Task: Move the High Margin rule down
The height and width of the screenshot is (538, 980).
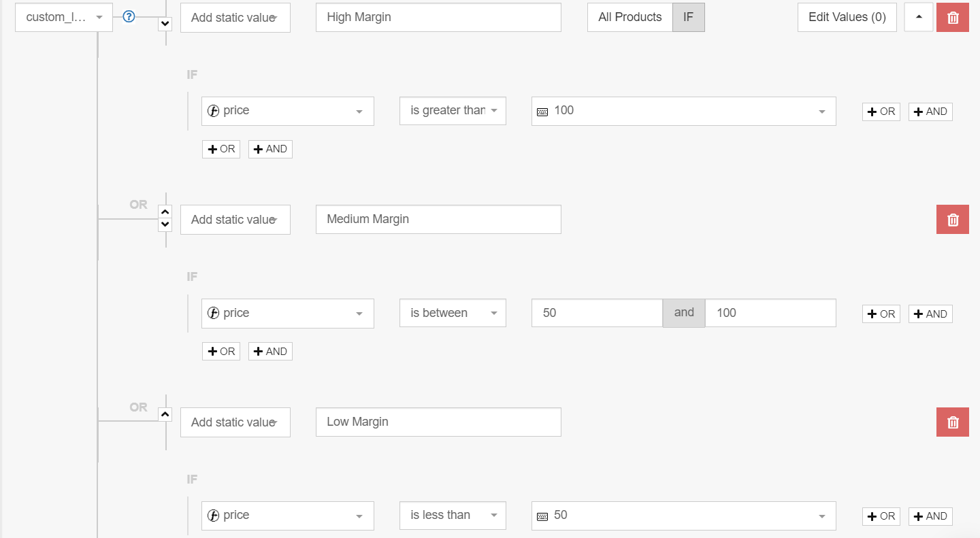Action: [165, 24]
